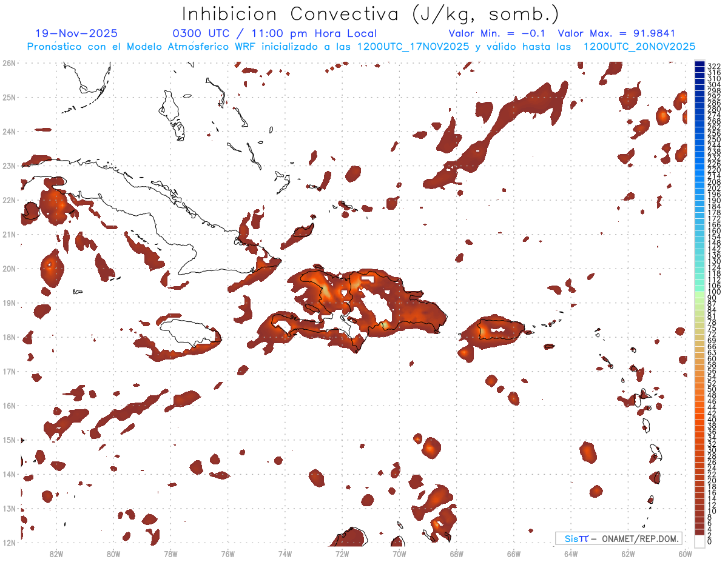Click the "13N" latitude label
The image size is (728, 562).
click(9, 508)
